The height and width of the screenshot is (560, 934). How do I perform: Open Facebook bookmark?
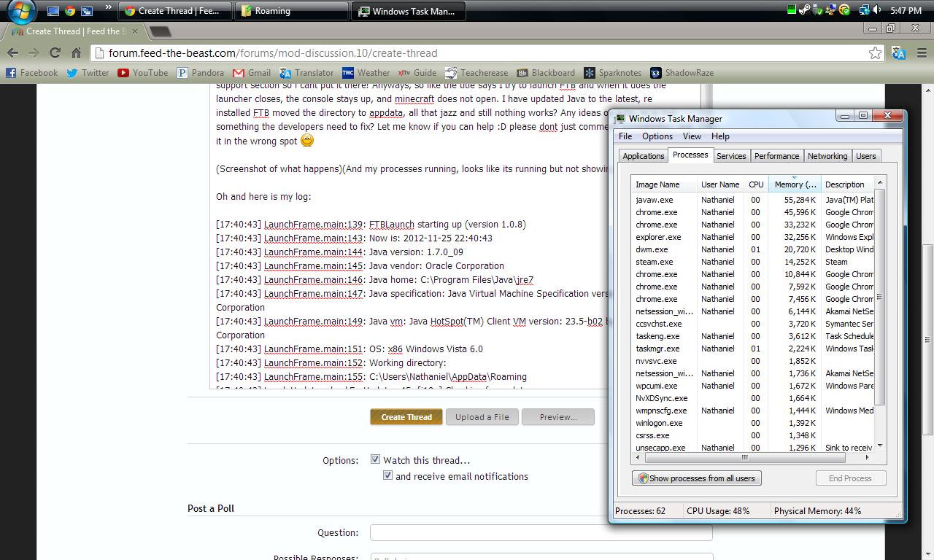click(32, 73)
